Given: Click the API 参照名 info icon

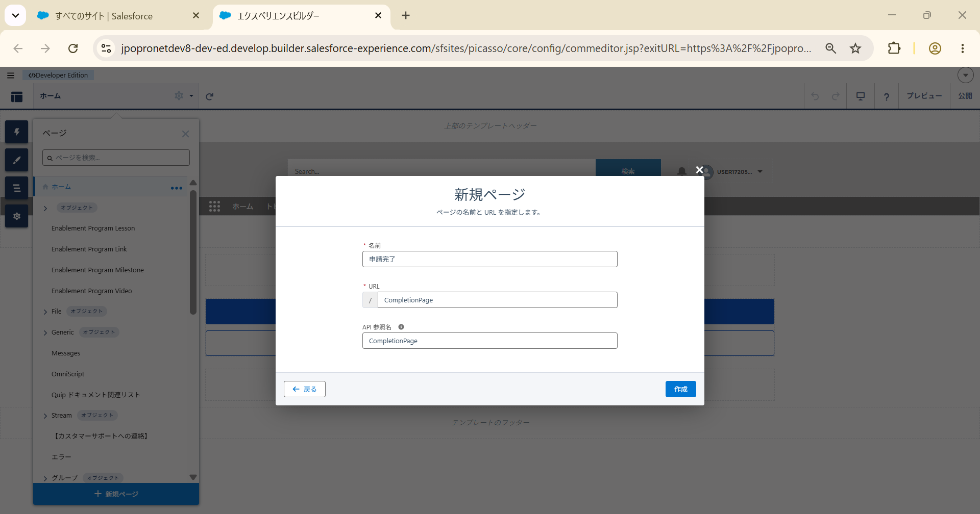Looking at the screenshot, I should click(x=401, y=327).
